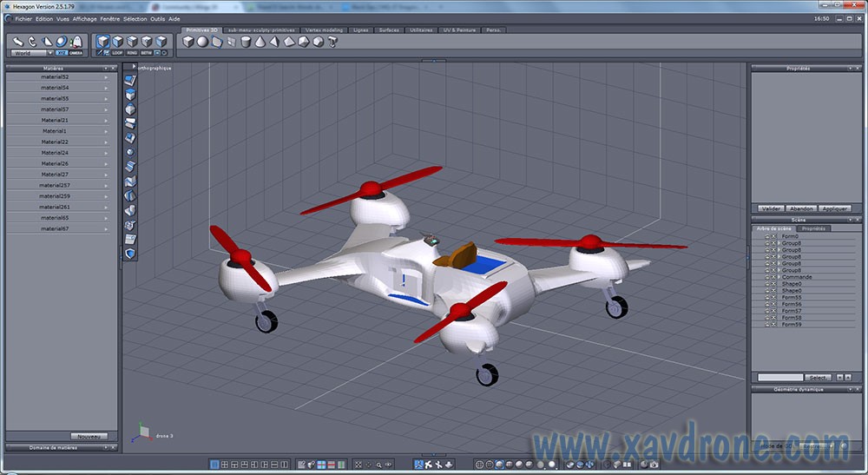Expand the material52 entry arrow
The height and width of the screenshot is (475, 868).
point(107,77)
